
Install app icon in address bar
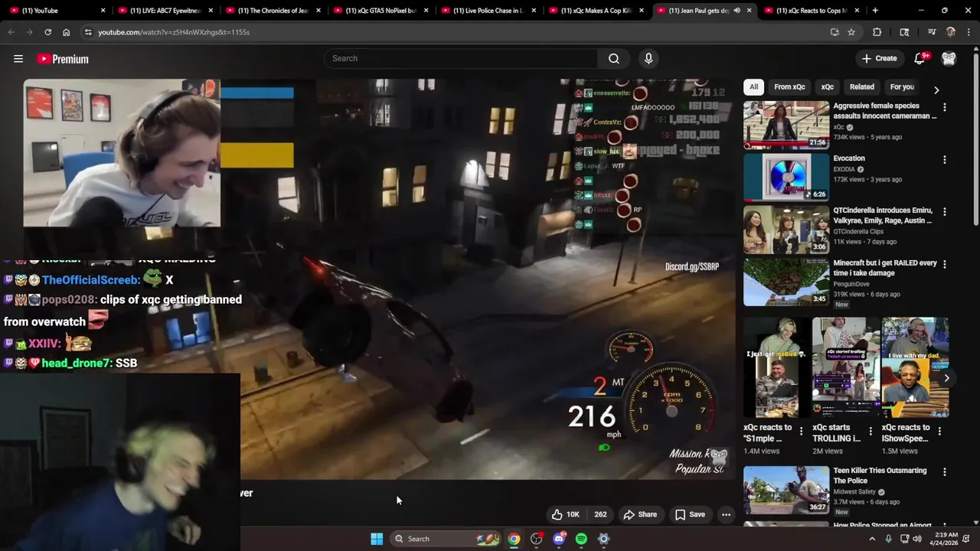click(835, 32)
